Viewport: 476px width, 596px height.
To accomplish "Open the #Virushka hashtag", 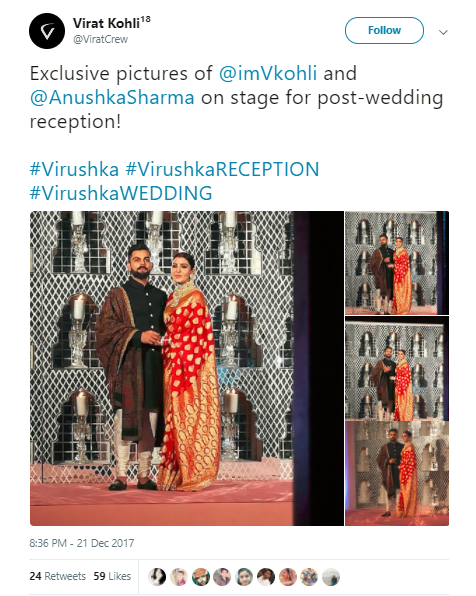I will [x=74, y=169].
